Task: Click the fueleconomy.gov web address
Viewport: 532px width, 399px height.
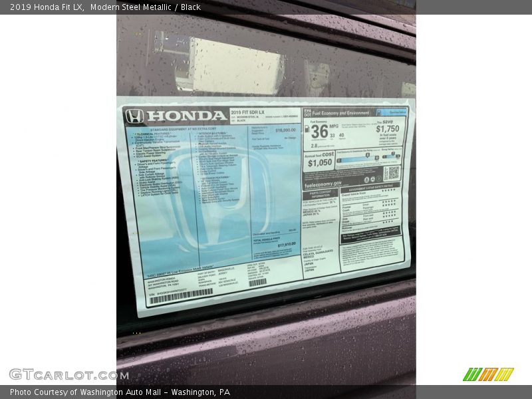Action: [323, 186]
